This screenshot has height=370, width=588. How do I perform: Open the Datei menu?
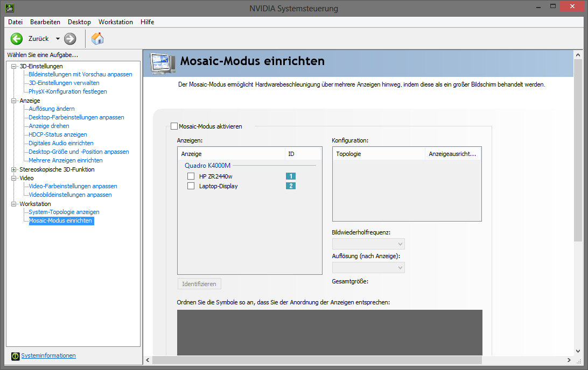[x=16, y=22]
